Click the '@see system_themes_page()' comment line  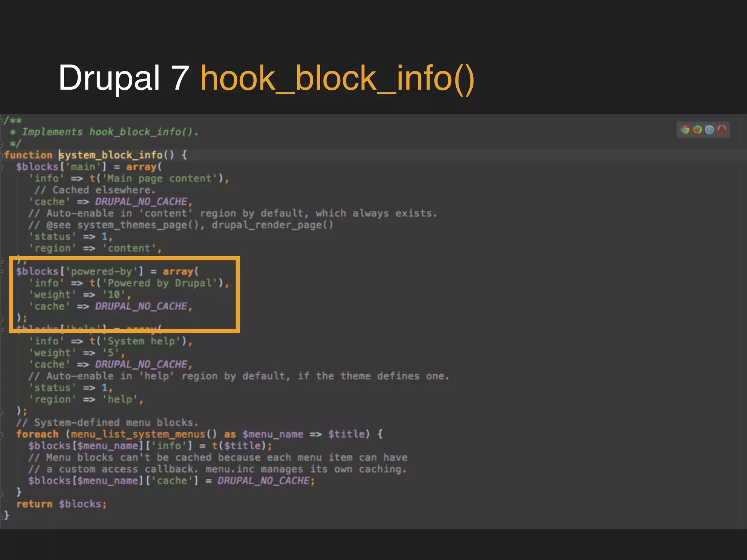click(181, 225)
